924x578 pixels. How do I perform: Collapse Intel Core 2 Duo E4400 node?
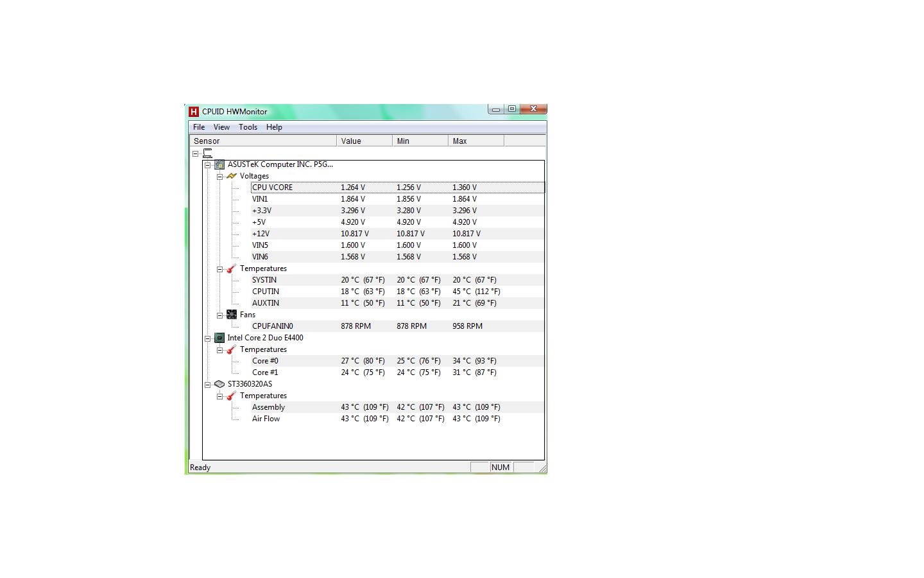pos(208,338)
